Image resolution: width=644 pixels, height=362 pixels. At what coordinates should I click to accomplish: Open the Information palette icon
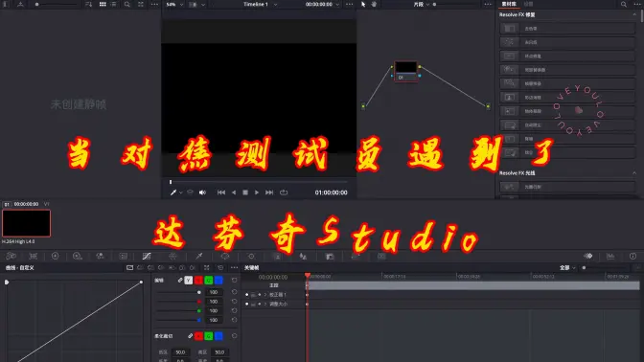click(632, 256)
